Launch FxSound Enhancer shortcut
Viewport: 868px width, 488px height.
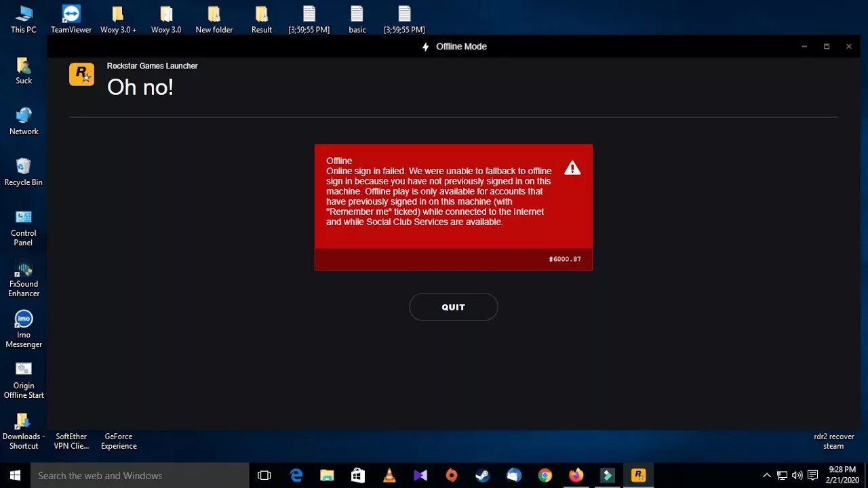pos(24,279)
